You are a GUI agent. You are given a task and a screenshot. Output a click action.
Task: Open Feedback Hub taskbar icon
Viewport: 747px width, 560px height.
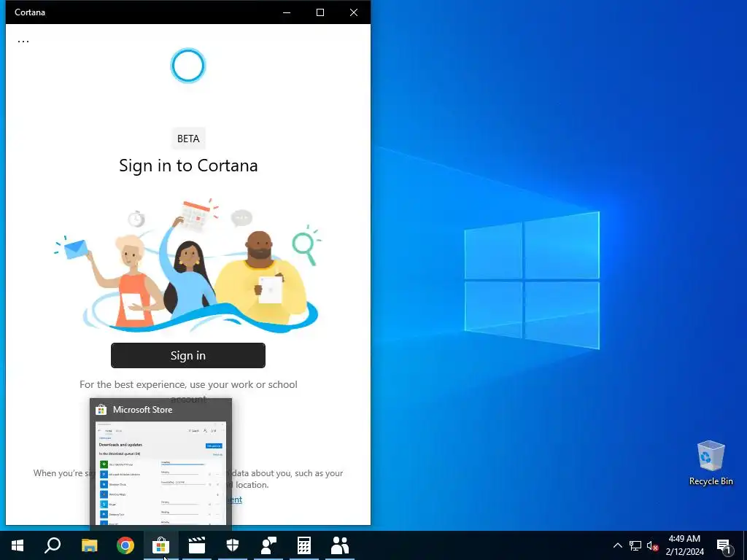pos(268,545)
